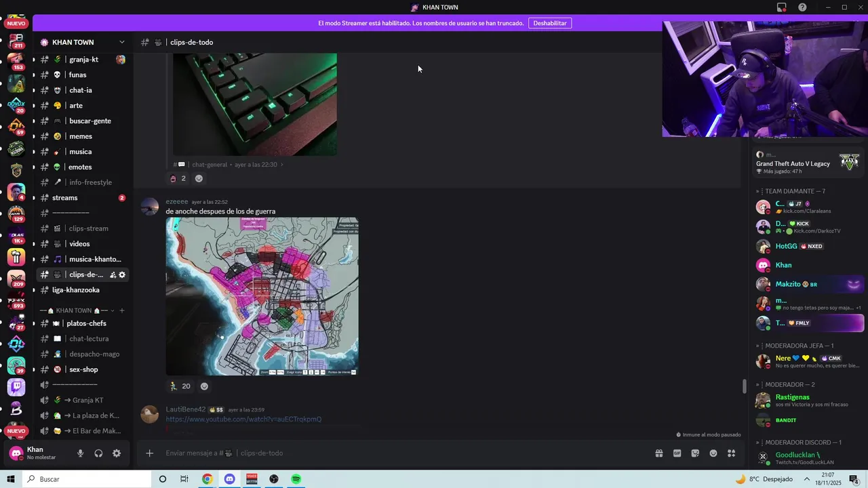Add channel to KHAN TOWN category plus
Image resolution: width=868 pixels, height=488 pixels.
[x=122, y=310]
